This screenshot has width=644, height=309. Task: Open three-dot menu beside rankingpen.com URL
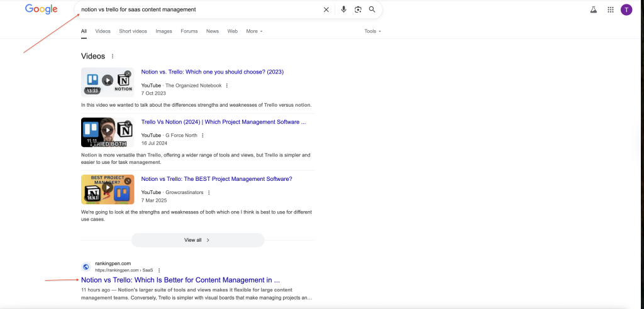point(159,271)
